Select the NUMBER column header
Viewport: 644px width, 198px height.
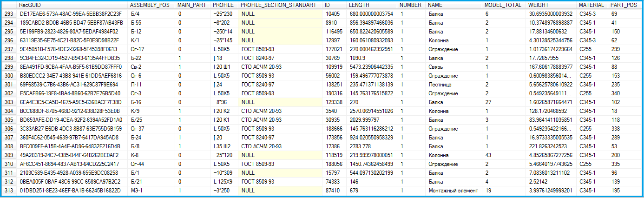click(412, 5)
